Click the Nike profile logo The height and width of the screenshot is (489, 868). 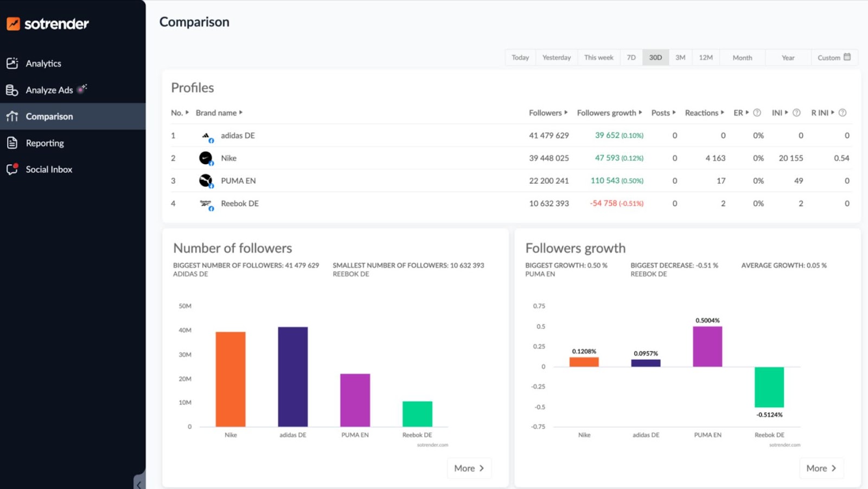pos(206,158)
